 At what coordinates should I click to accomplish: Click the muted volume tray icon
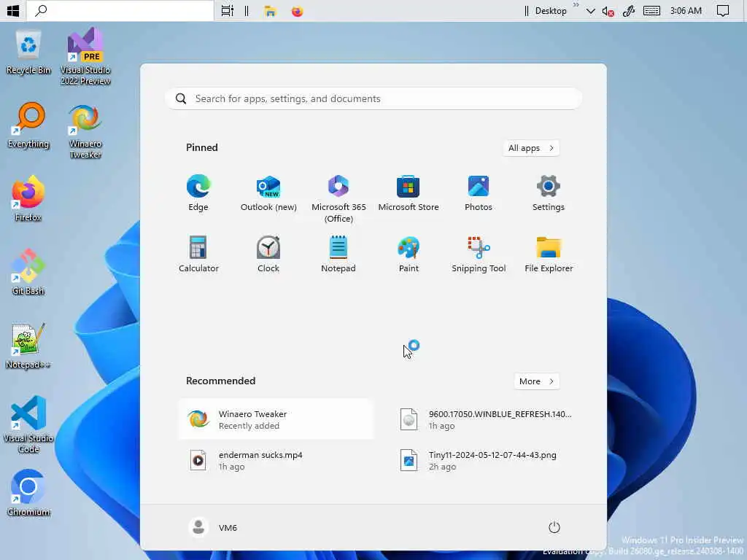(608, 11)
